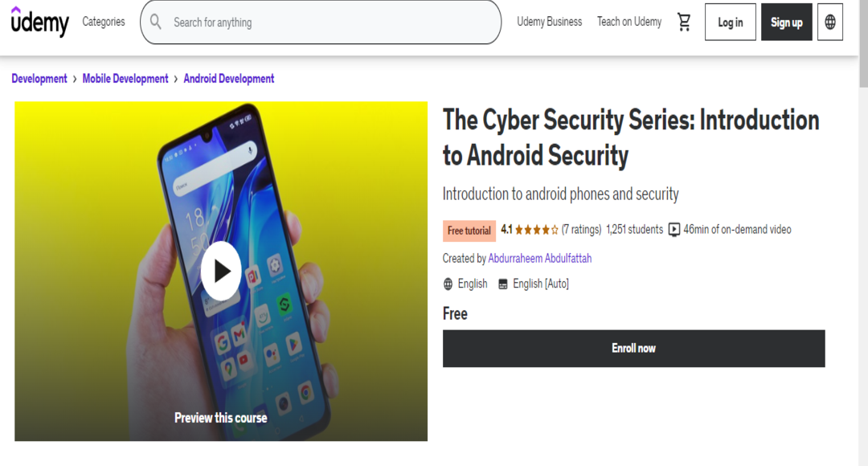
Task: Open the Mobile Development category link
Action: 125,79
